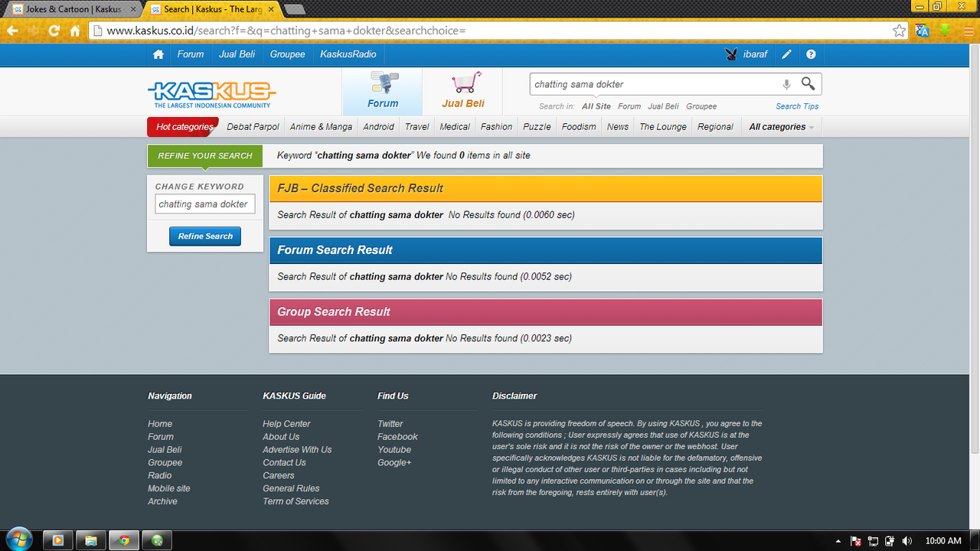Image resolution: width=980 pixels, height=551 pixels.
Task: Open the Medical category
Action: pos(455,127)
